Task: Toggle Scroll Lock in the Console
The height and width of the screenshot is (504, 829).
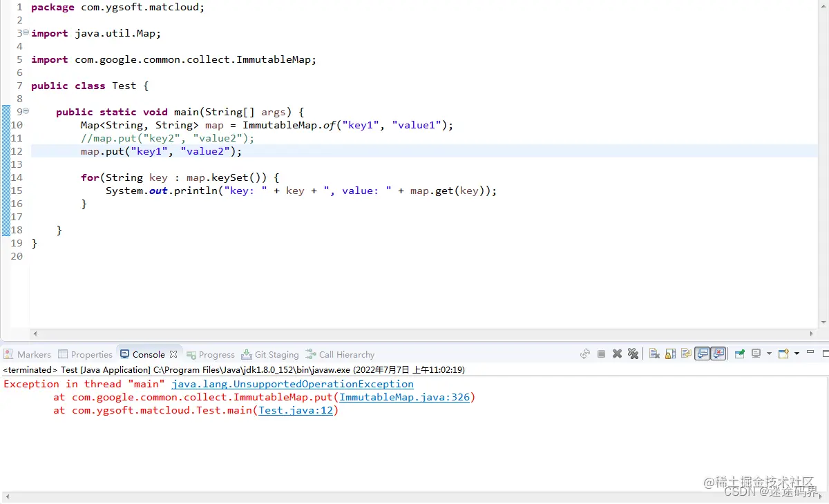Action: click(x=670, y=353)
